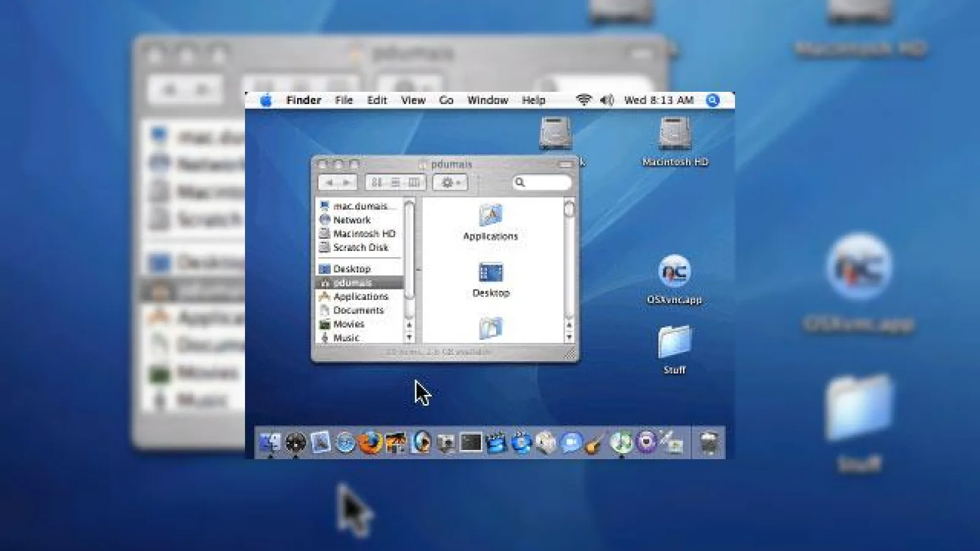Select pdumais home in the Finder sidebar
This screenshot has height=551, width=980.
(x=360, y=282)
